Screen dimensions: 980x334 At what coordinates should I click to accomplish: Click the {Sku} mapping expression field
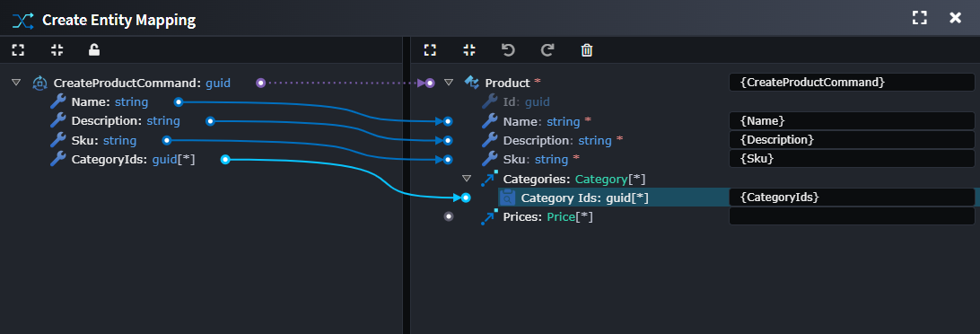pos(852,159)
